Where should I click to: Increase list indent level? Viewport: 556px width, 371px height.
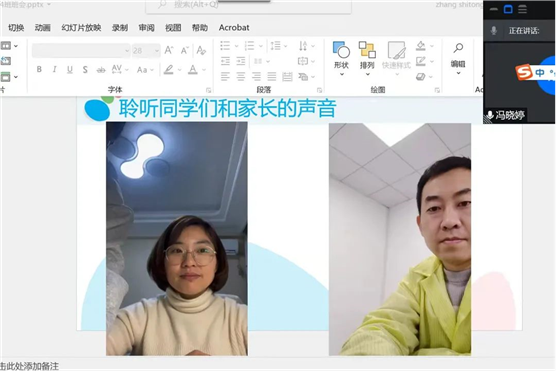(241, 61)
